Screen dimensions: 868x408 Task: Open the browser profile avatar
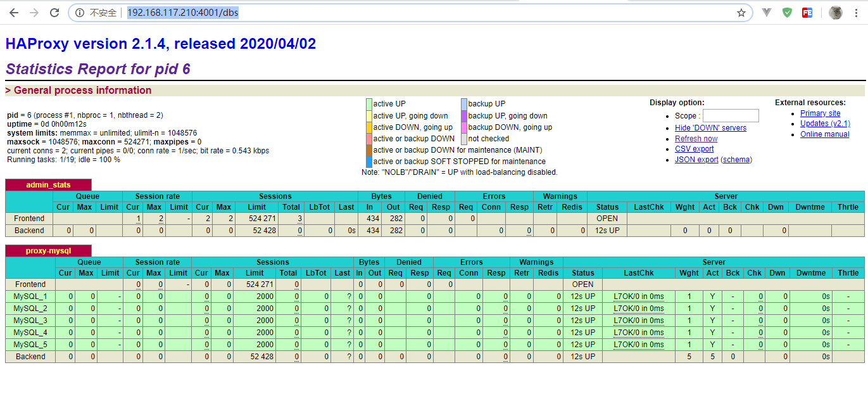pyautogui.click(x=836, y=13)
